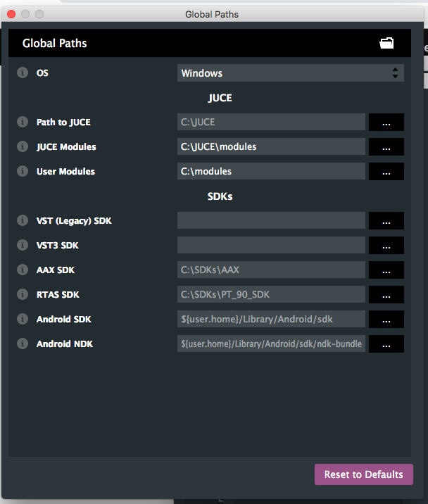
Task: Browse for JUCE Modules folder
Action: pos(386,146)
